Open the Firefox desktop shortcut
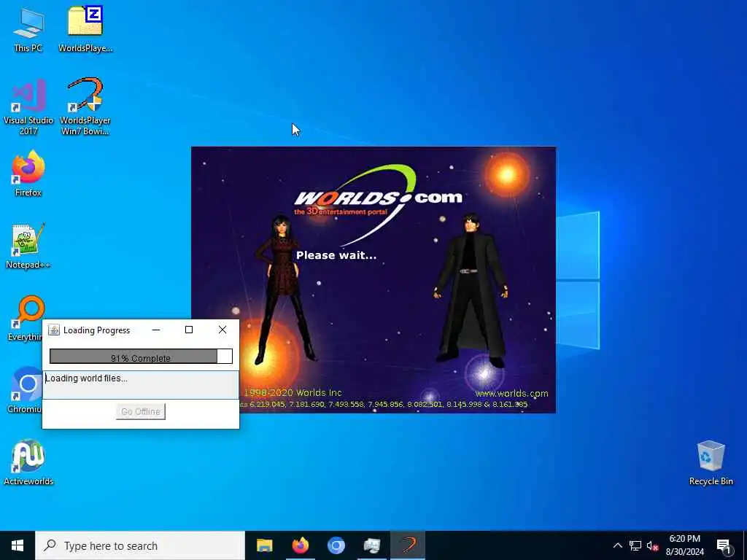The image size is (747, 560). pyautogui.click(x=28, y=174)
